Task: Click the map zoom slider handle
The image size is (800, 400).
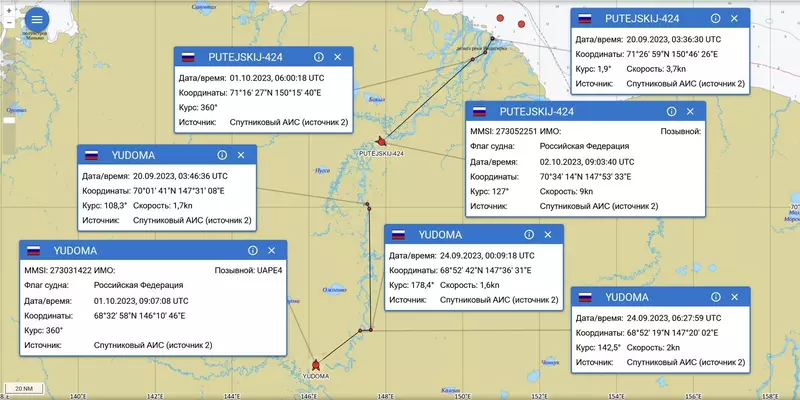Action: point(9,120)
